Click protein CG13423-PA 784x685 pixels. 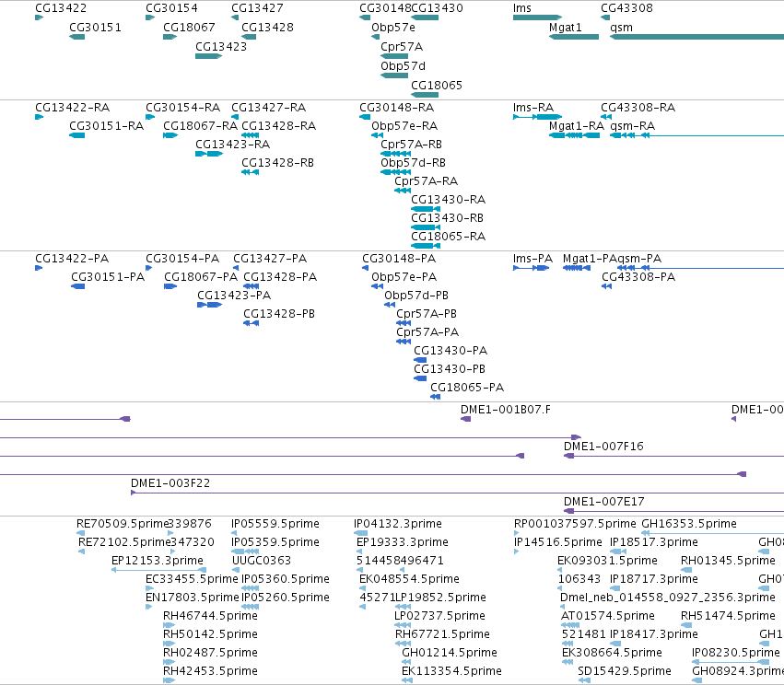(209, 306)
